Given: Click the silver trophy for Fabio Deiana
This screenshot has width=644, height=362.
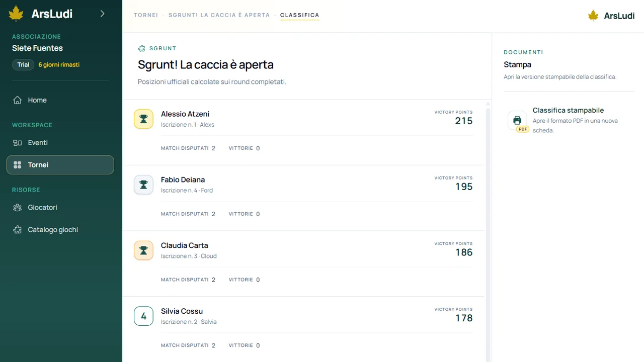Looking at the screenshot, I should (143, 185).
